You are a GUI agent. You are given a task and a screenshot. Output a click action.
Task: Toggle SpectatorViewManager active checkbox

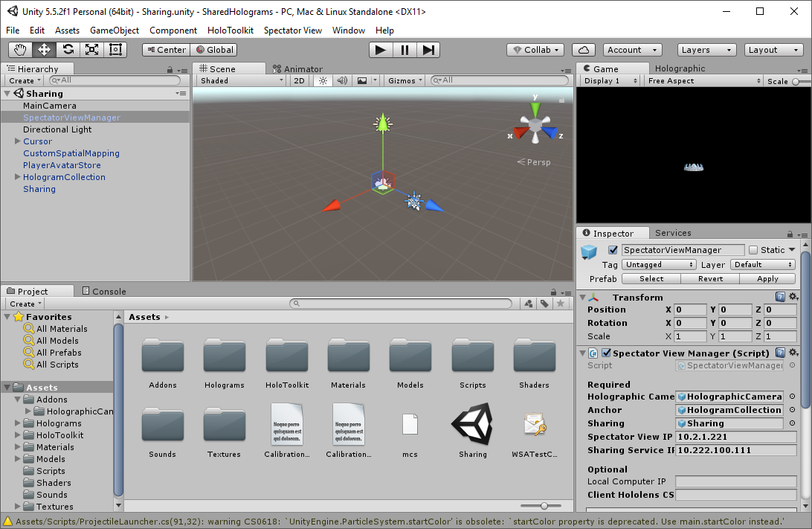[x=613, y=250]
